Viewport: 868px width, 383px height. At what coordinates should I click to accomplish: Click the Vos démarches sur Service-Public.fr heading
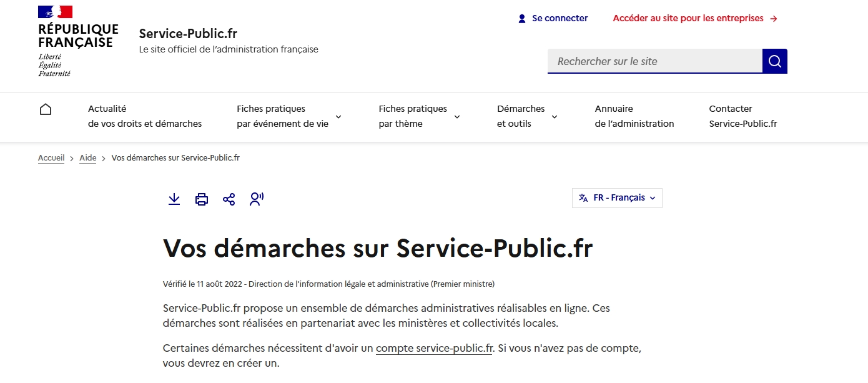[x=378, y=248]
